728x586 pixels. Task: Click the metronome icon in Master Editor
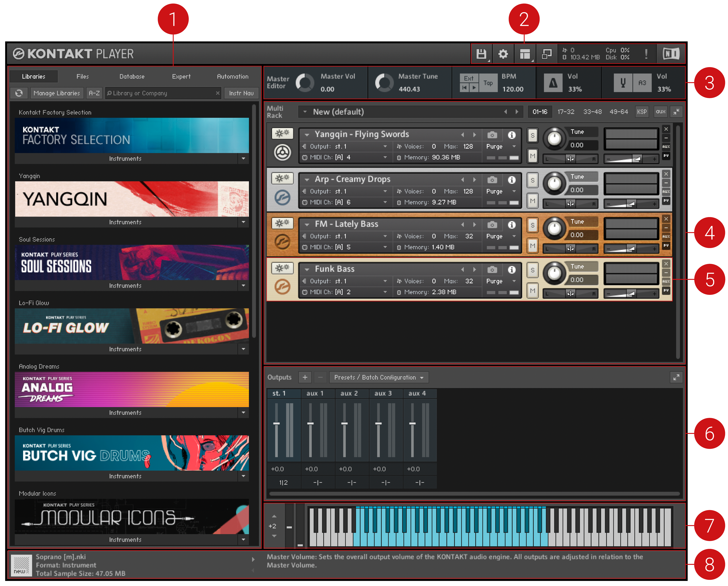click(x=553, y=83)
